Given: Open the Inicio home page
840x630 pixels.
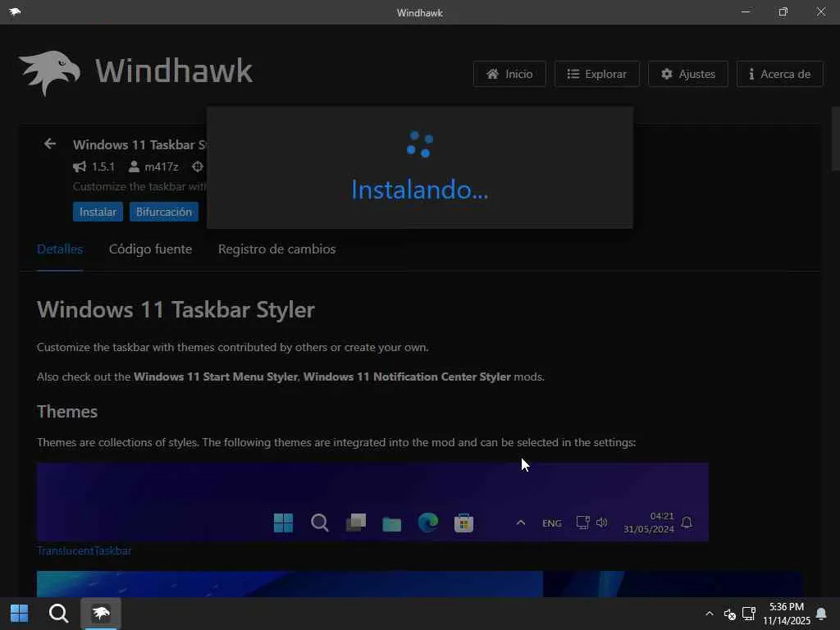Looking at the screenshot, I should click(x=509, y=74).
